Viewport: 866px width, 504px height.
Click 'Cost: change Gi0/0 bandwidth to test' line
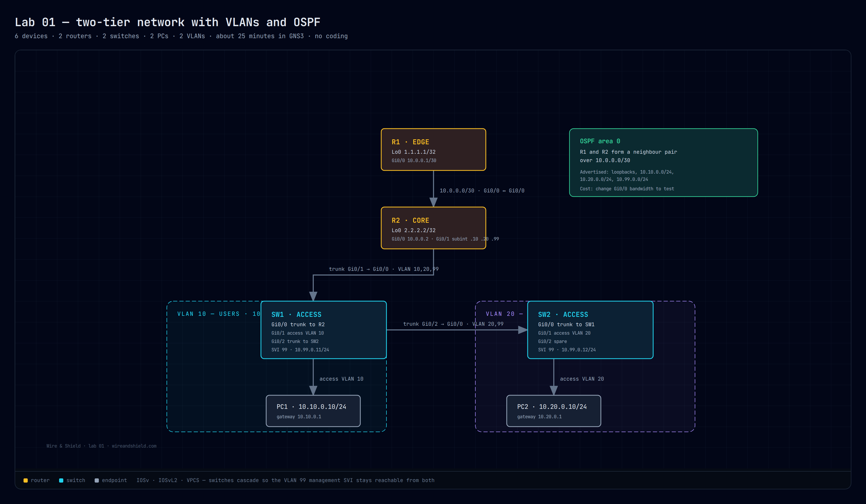[x=627, y=189]
